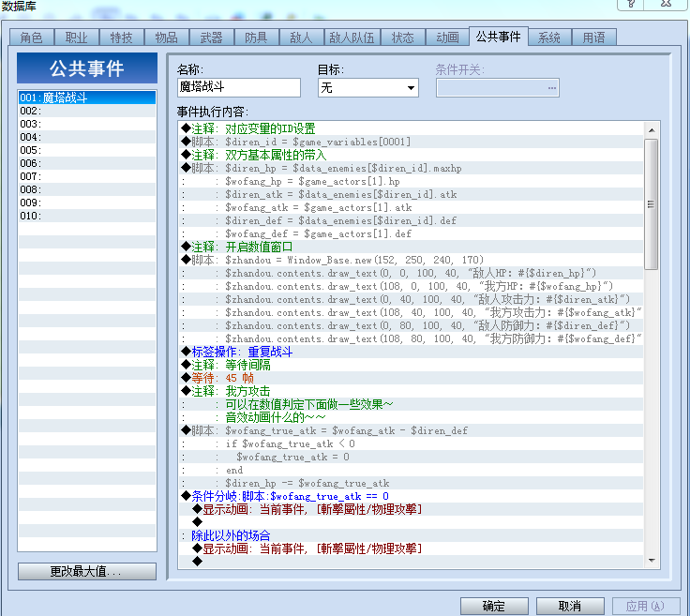The image size is (690, 616).
Task: Switch to the 角色 tab
Action: pyautogui.click(x=32, y=38)
